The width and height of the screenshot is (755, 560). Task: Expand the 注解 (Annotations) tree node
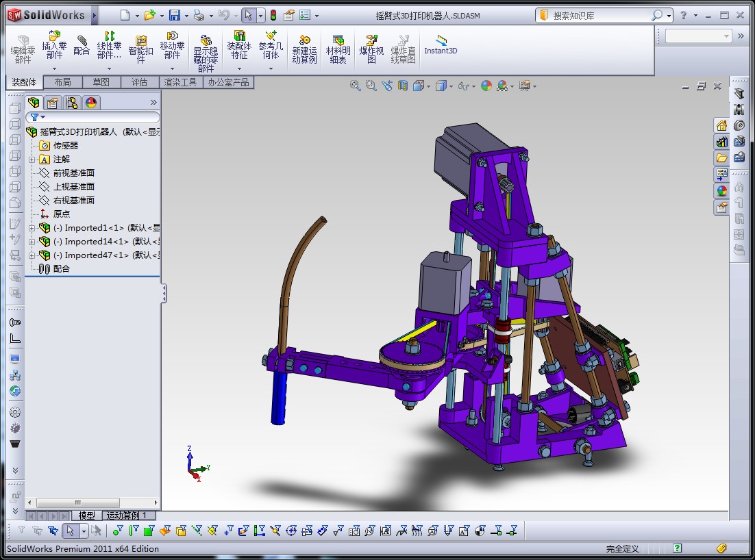(32, 160)
